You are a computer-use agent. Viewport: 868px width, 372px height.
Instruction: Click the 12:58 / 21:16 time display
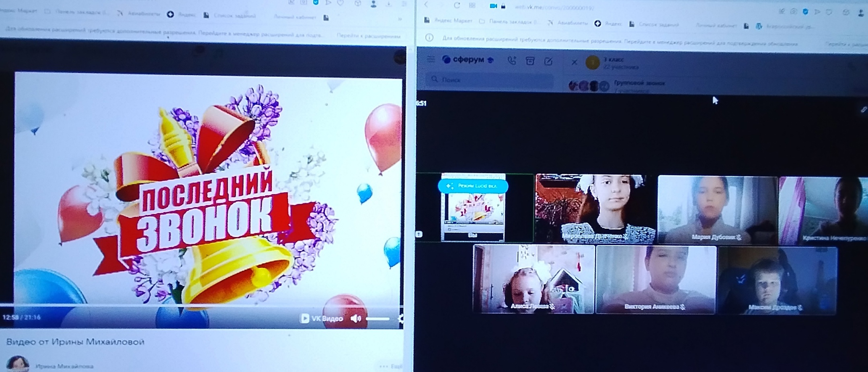click(x=21, y=317)
